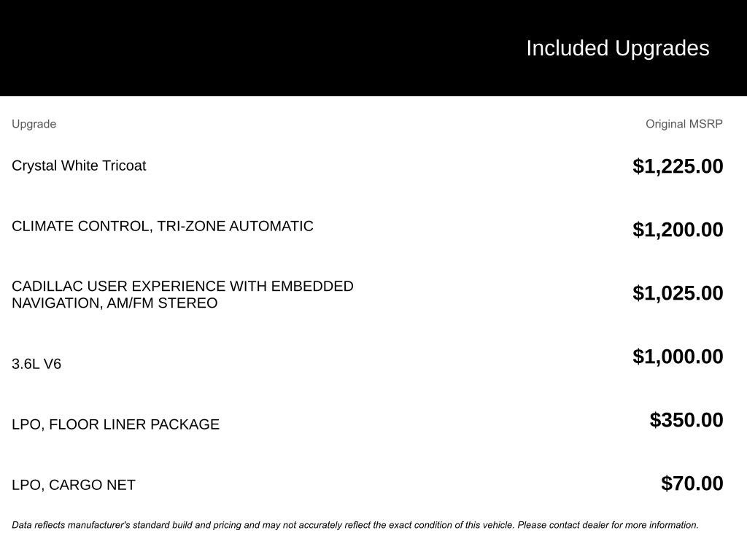Click the $70.00 price
Viewport: 747px width, 560px height.
(x=692, y=483)
